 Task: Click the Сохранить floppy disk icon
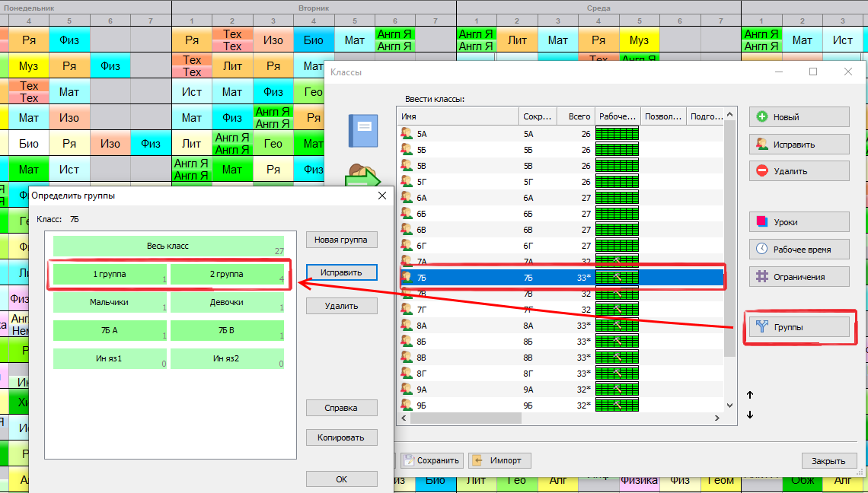point(408,460)
